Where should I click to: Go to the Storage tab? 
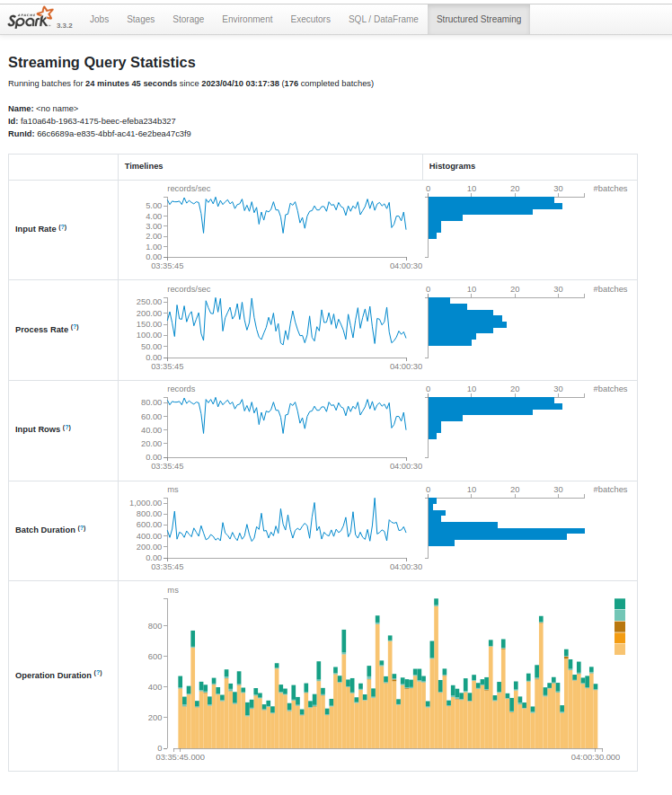pyautogui.click(x=188, y=19)
